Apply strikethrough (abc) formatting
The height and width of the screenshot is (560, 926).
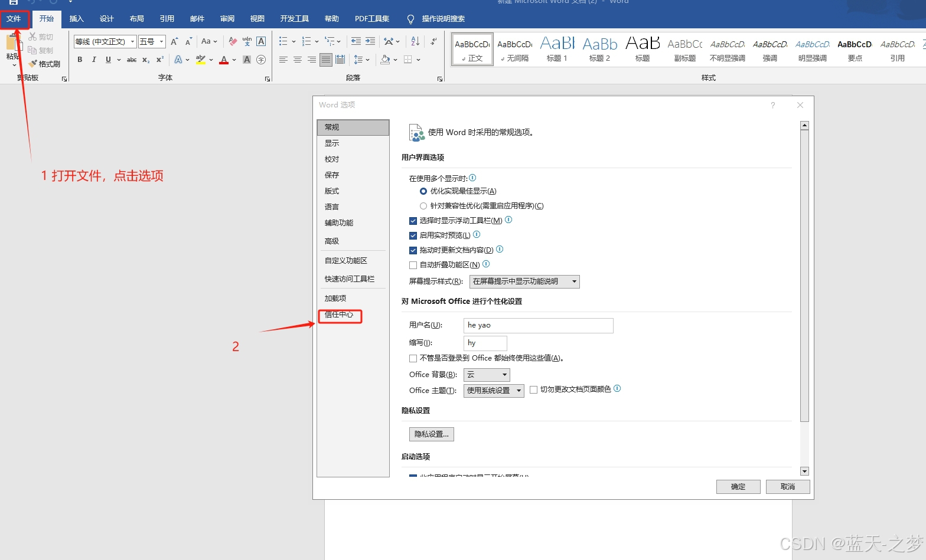click(132, 60)
